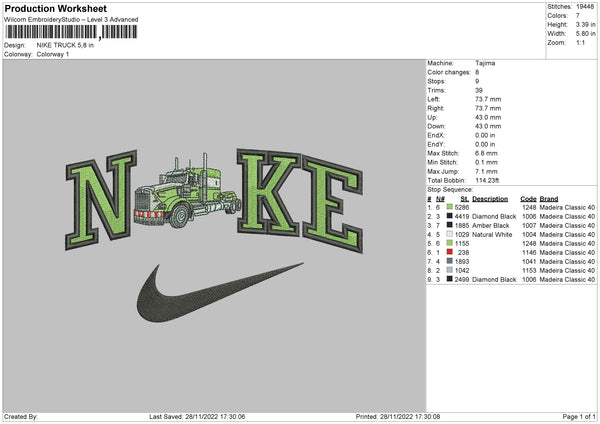Image resolution: width=600 pixels, height=424 pixels.
Task: Click the stitches count '19448'
Action: 585,7
